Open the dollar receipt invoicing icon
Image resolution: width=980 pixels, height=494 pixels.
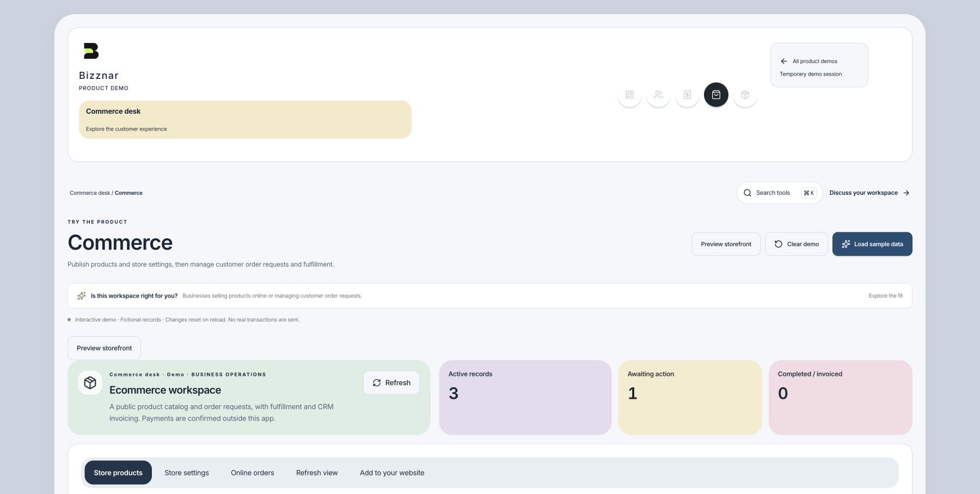pyautogui.click(x=687, y=95)
